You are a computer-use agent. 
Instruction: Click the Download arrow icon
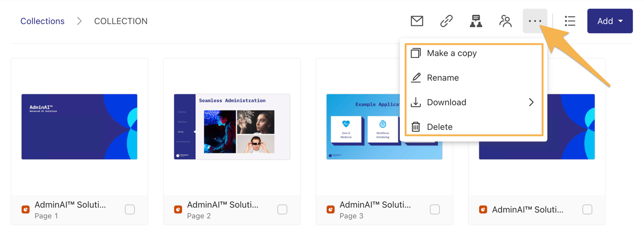click(416, 102)
